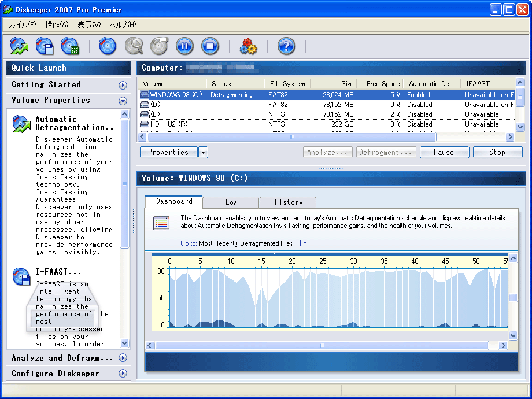Image resolution: width=532 pixels, height=399 pixels.
Task: Click volume list scroll right arrow
Action: click(x=510, y=136)
